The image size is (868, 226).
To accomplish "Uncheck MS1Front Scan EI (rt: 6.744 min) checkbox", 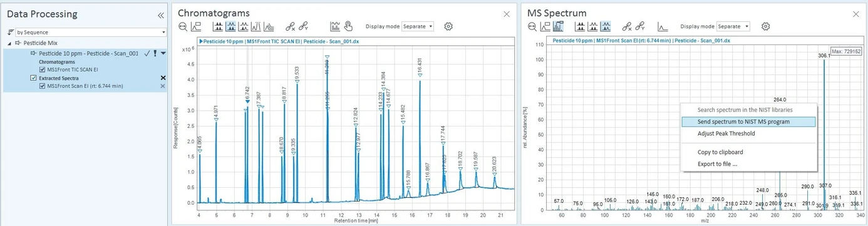I will tap(43, 86).
